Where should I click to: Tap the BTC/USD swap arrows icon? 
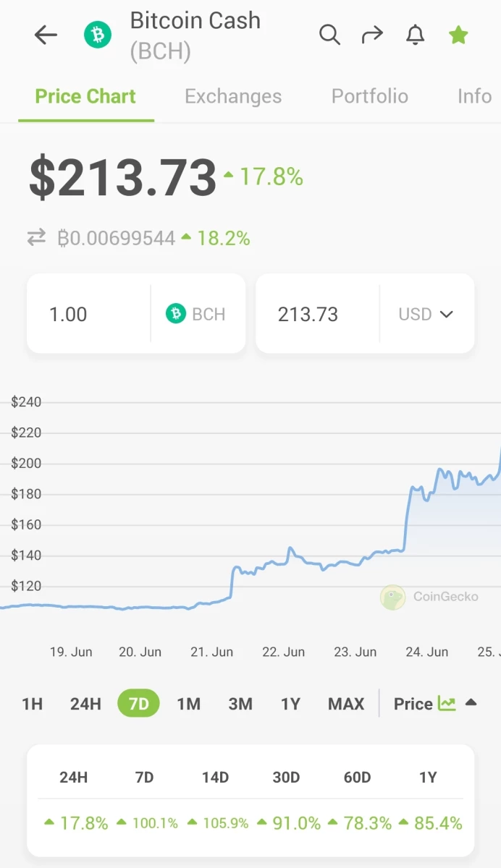coord(36,237)
